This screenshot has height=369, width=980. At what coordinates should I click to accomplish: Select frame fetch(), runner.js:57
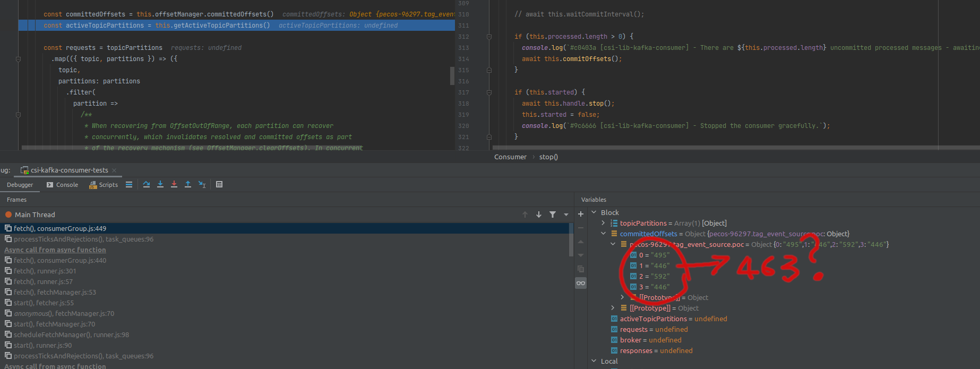pyautogui.click(x=285, y=281)
